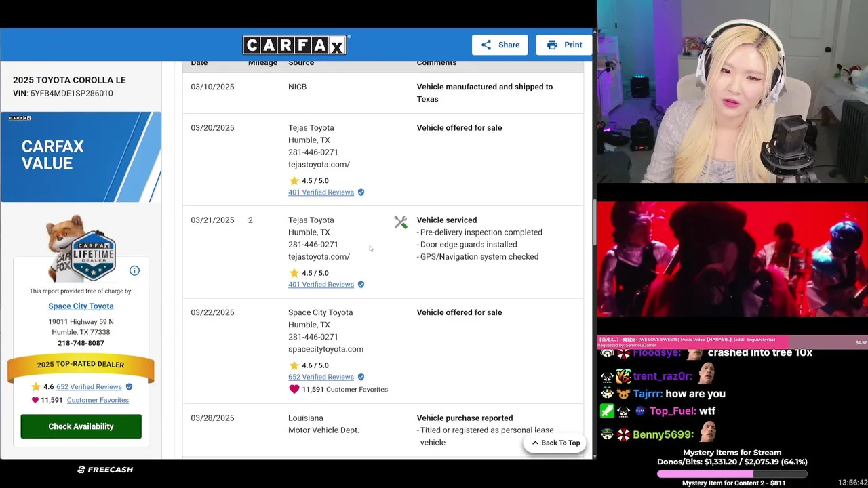Click the Print button

(564, 45)
